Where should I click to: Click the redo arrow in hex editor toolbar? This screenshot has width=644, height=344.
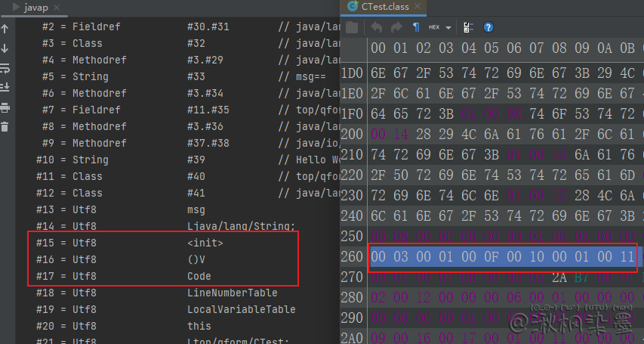point(396,27)
